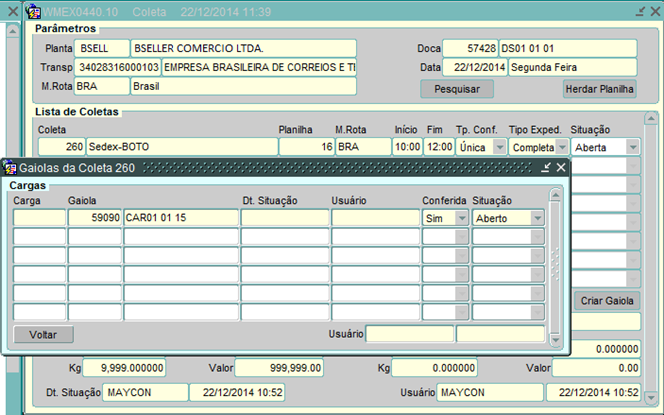Open the Situação dropdown showing Aberto

pyautogui.click(x=537, y=218)
